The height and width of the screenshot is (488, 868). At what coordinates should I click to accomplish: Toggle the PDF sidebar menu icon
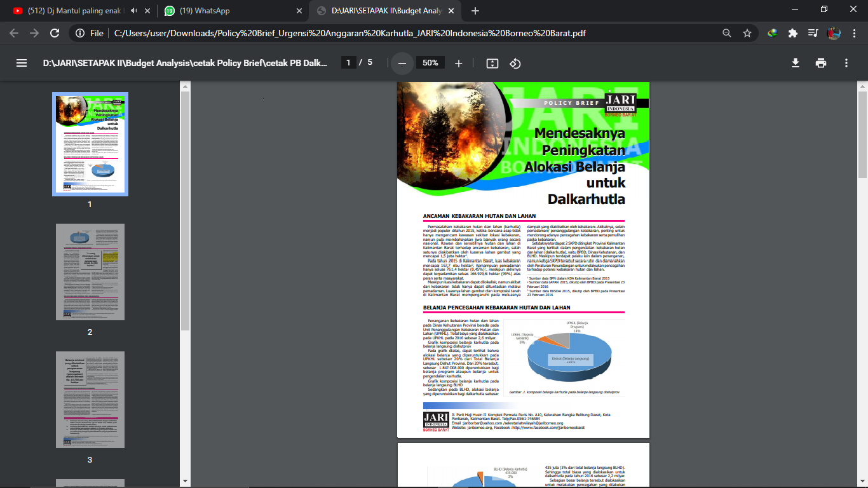click(x=22, y=63)
